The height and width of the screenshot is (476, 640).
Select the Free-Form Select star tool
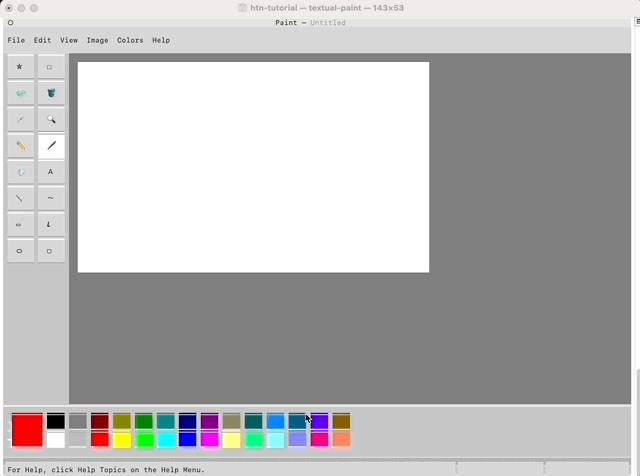point(20,67)
